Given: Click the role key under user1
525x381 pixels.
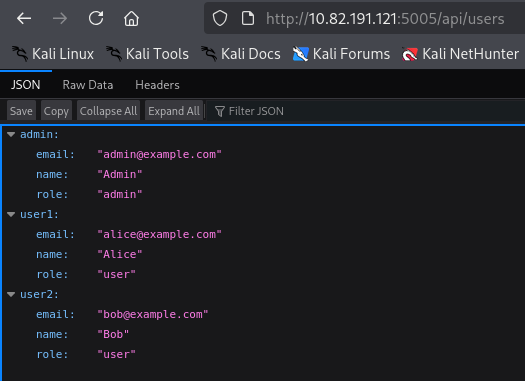Looking at the screenshot, I should point(52,275).
